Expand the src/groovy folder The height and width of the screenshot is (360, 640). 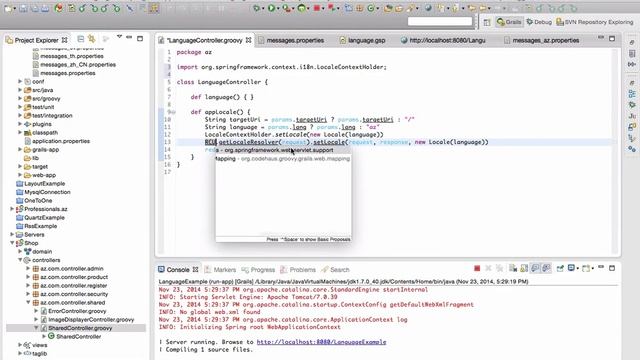point(20,98)
